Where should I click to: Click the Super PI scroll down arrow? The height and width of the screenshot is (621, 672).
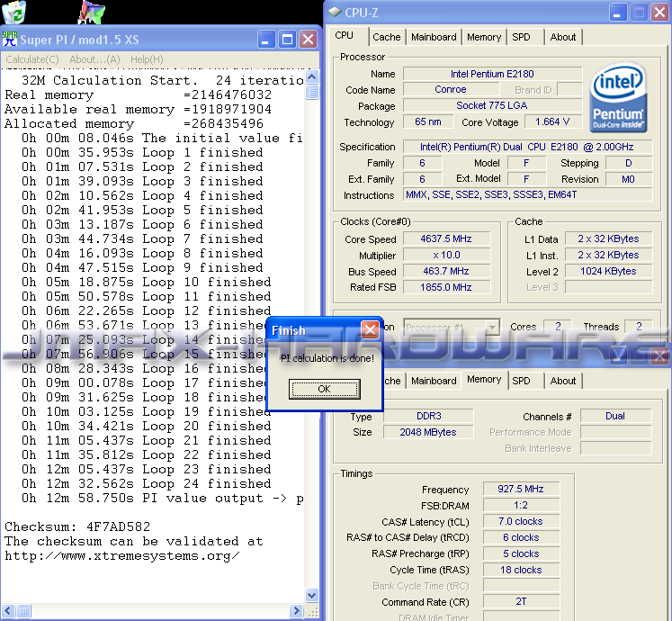tap(312, 595)
